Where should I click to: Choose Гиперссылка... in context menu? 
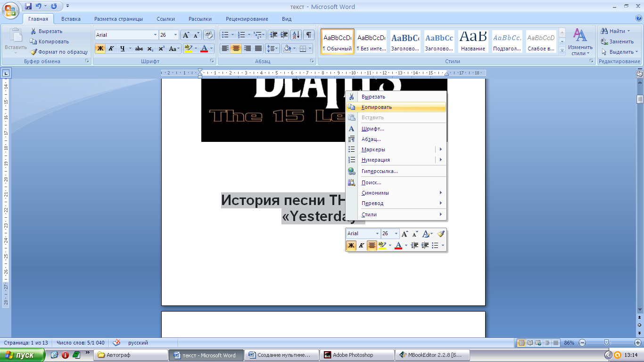tap(396, 171)
